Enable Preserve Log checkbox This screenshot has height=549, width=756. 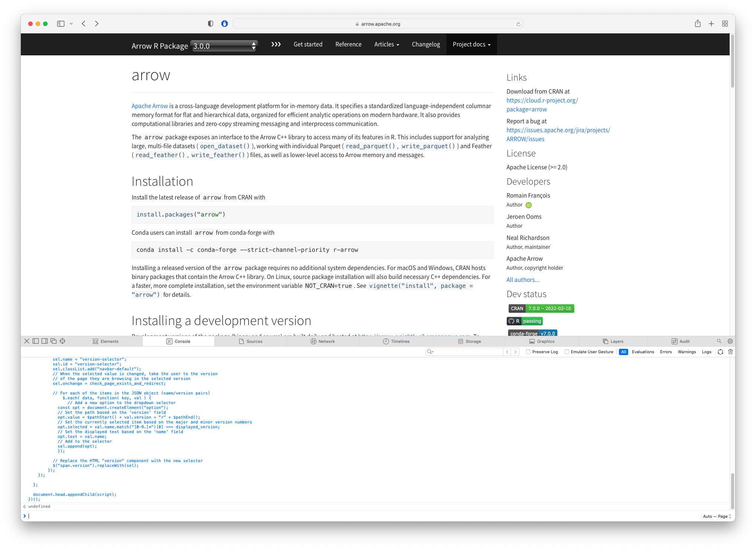point(528,352)
